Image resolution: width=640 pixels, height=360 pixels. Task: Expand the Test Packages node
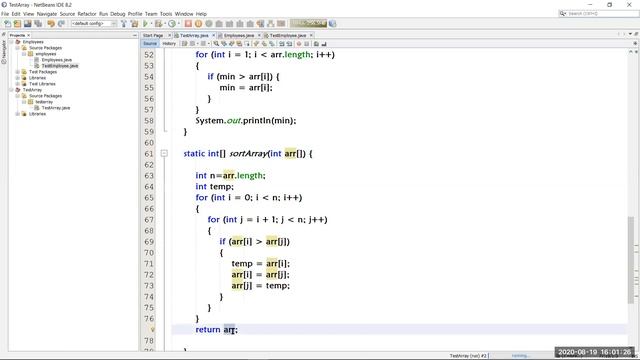pos(18,72)
